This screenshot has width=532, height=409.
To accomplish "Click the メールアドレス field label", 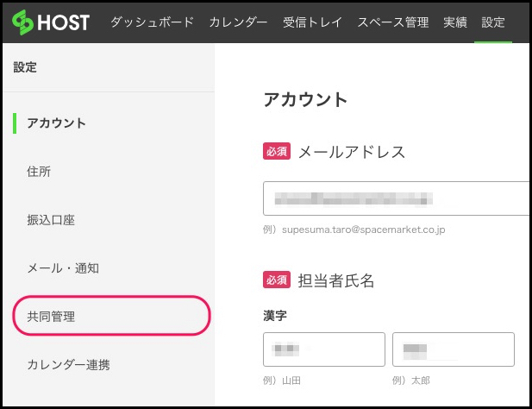I will [351, 152].
